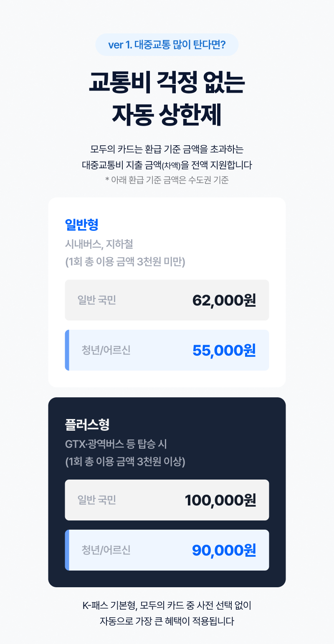Click the "교통비 걱정 없는 자동 상한제" heading
The width and height of the screenshot is (334, 644).
pyautogui.click(x=167, y=98)
